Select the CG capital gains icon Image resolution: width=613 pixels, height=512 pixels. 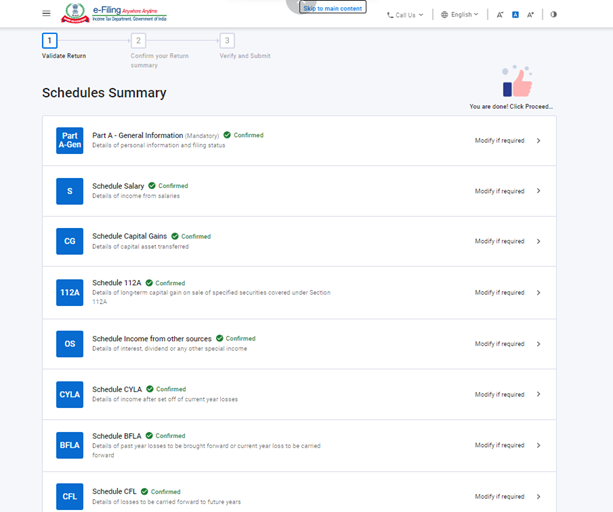[x=70, y=241]
